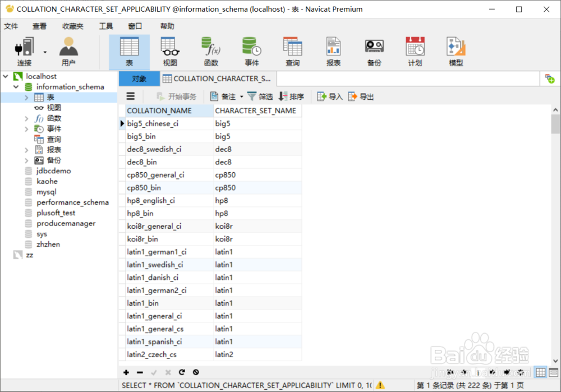Open the 工具 (Tools) menu
The height and width of the screenshot is (392, 561).
(106, 25)
